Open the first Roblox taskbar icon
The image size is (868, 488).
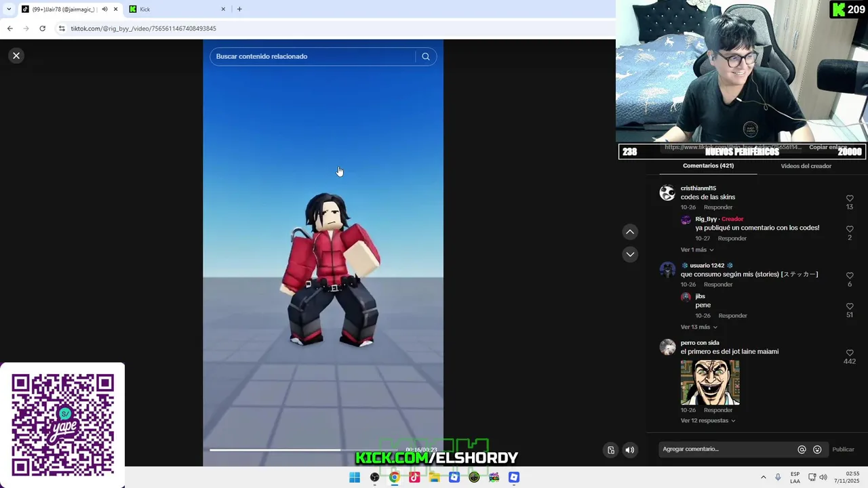[454, 477]
